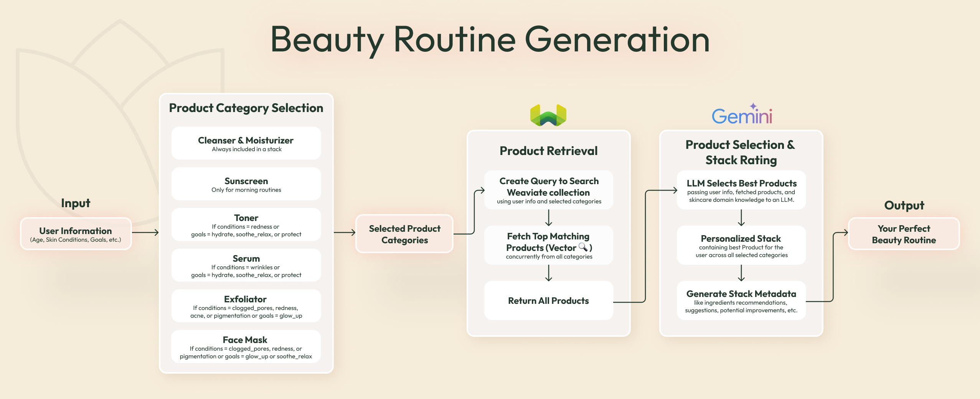This screenshot has height=399, width=980.
Task: Click Your Perfect Beauty Routine output box
Action: 904,234
